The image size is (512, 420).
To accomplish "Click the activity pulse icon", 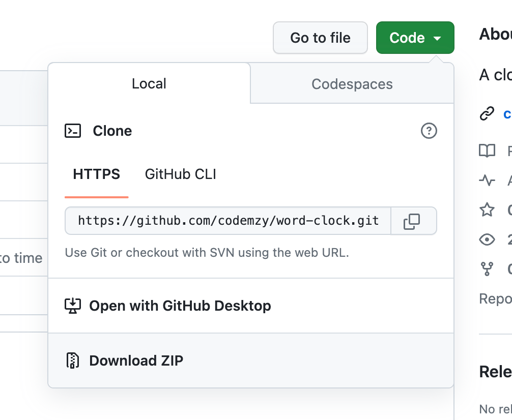I will 487,180.
